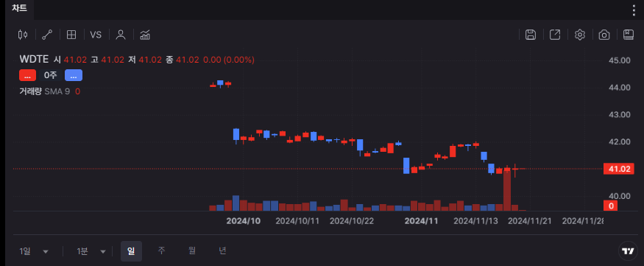The height and width of the screenshot is (266, 644).
Task: Open the 1분 interval dropdown
Action: tap(91, 251)
